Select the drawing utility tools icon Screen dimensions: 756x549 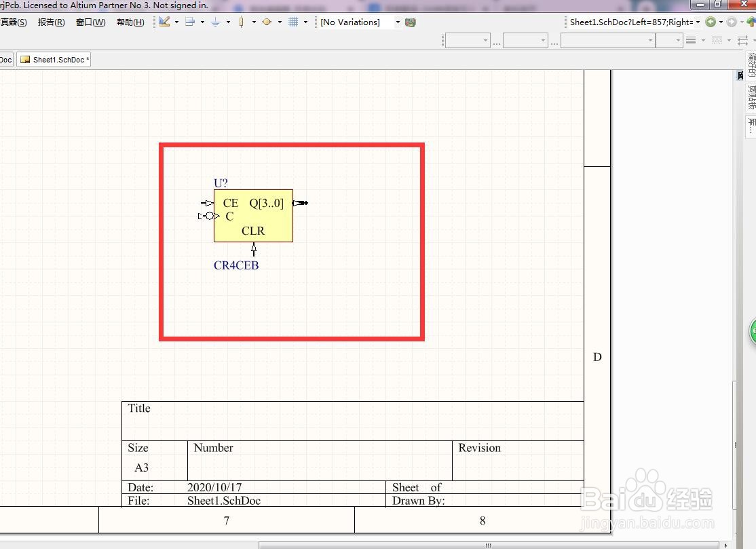click(x=164, y=22)
